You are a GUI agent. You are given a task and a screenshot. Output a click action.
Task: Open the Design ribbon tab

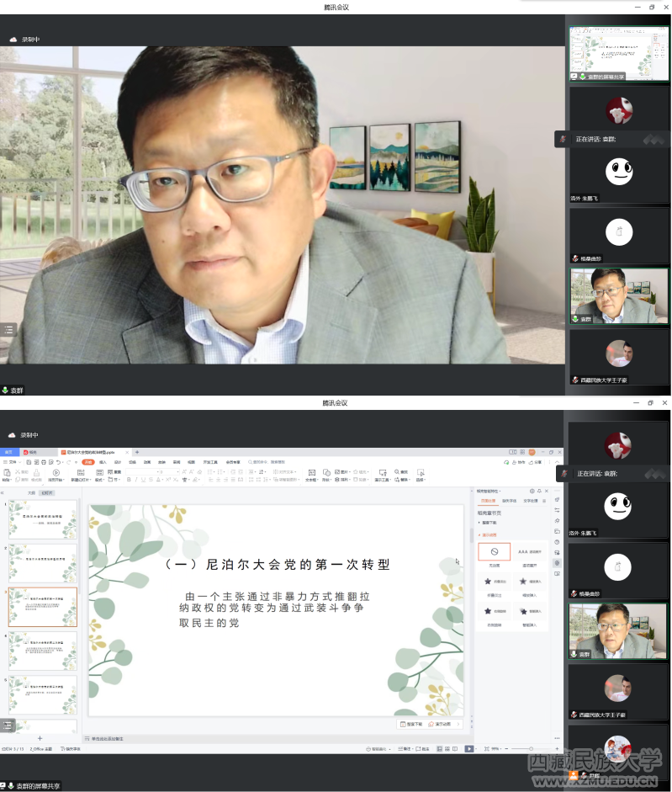click(118, 462)
